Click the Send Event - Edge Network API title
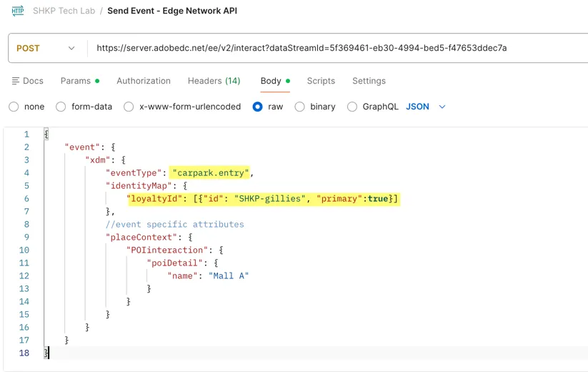The width and height of the screenshot is (588, 372). (x=172, y=11)
